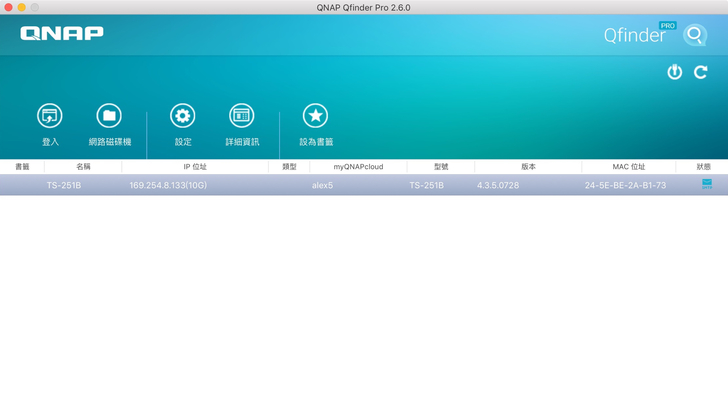728x410 pixels.
Task: Click the 登入 login icon
Action: click(x=50, y=116)
